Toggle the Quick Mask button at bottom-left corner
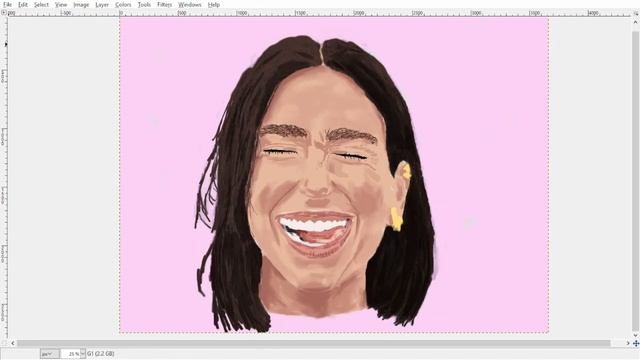The width and height of the screenshot is (640, 360). [4, 343]
